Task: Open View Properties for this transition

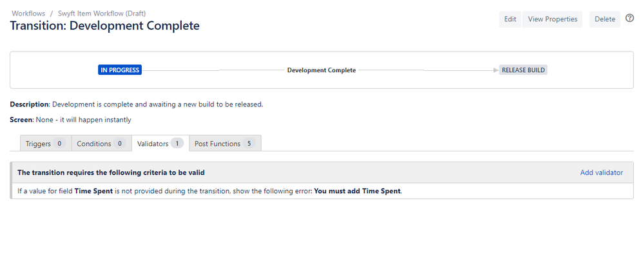Action: (552, 19)
